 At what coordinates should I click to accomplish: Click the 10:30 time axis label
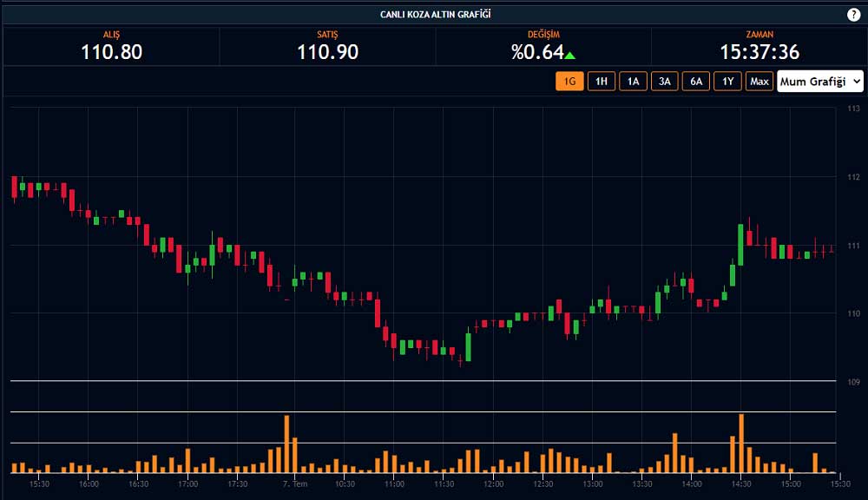[345, 484]
